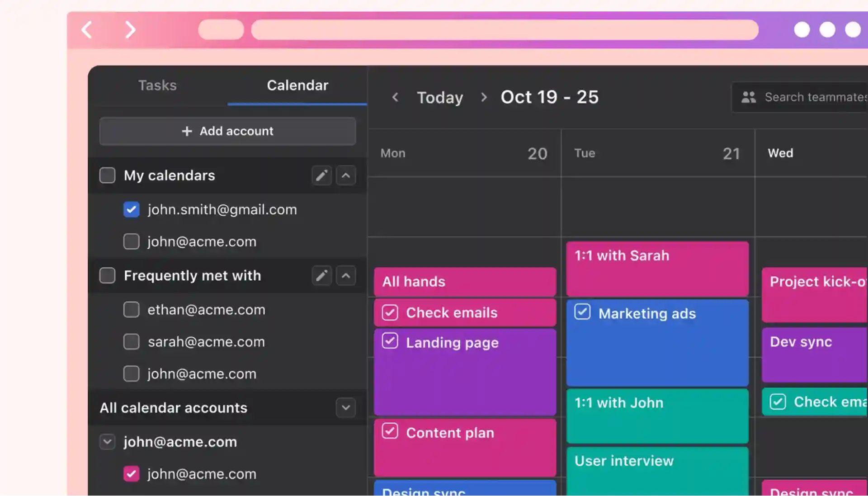Open the Dev sync event
The image size is (868, 496).
(x=815, y=355)
